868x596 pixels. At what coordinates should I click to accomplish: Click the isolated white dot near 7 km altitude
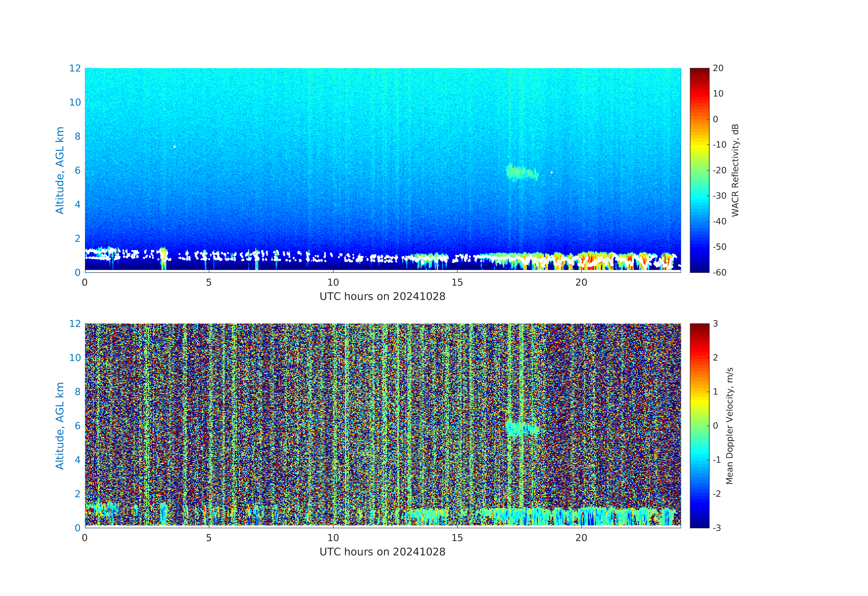[x=175, y=147]
